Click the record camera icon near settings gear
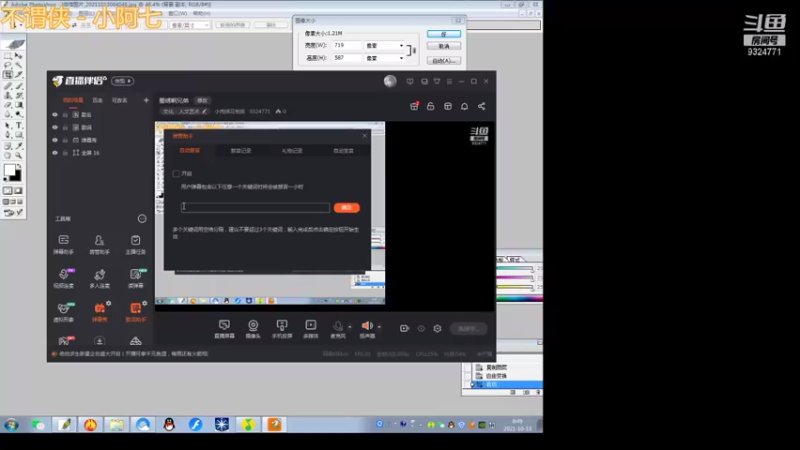 pos(404,329)
